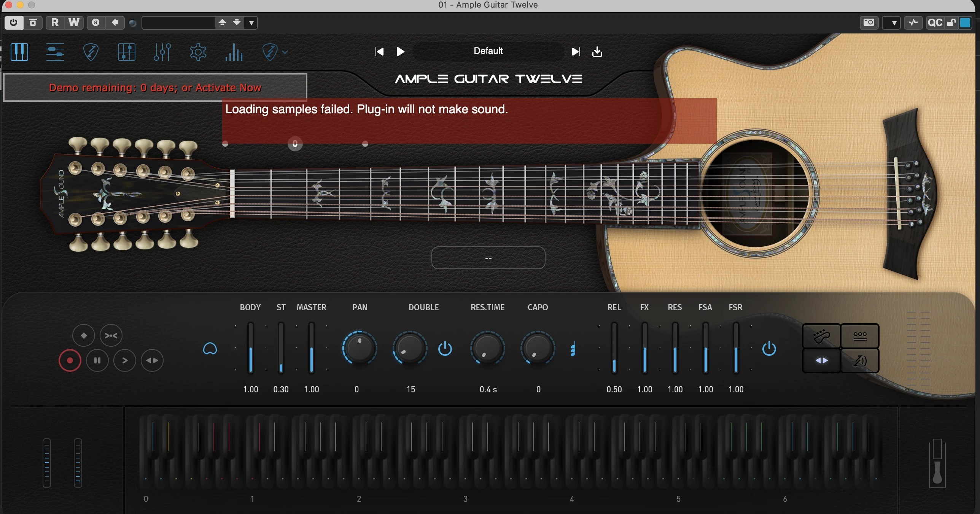Enable Read automation with the R button

55,22
